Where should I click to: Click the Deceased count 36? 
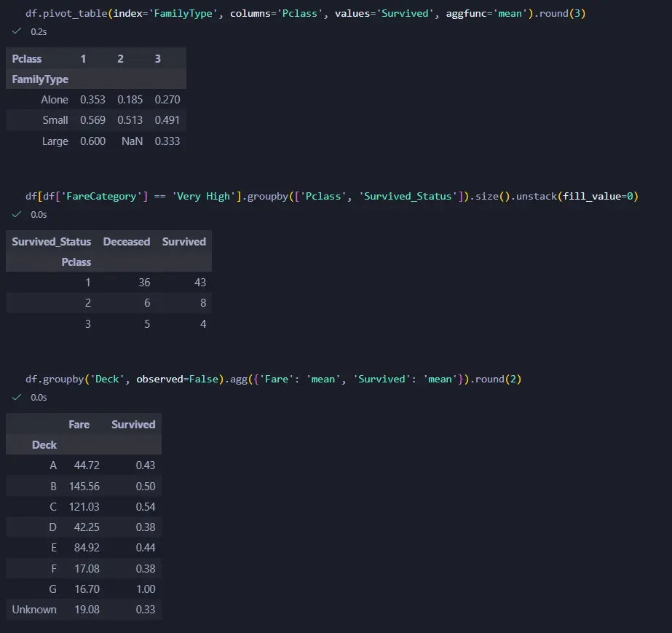tap(144, 283)
